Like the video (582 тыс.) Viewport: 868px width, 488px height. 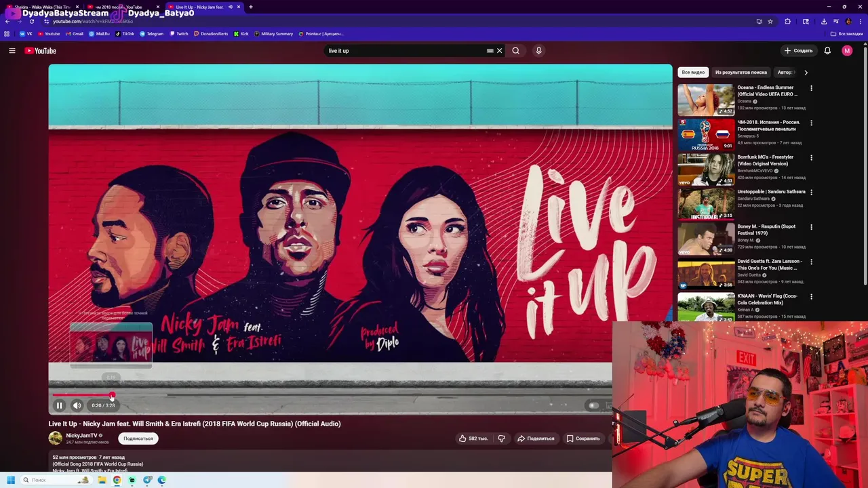(473, 439)
